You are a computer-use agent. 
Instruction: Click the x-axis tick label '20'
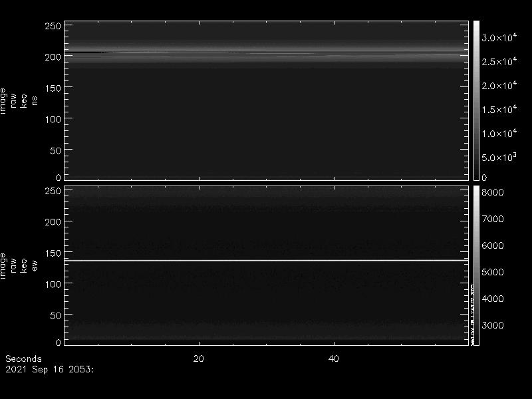click(199, 358)
